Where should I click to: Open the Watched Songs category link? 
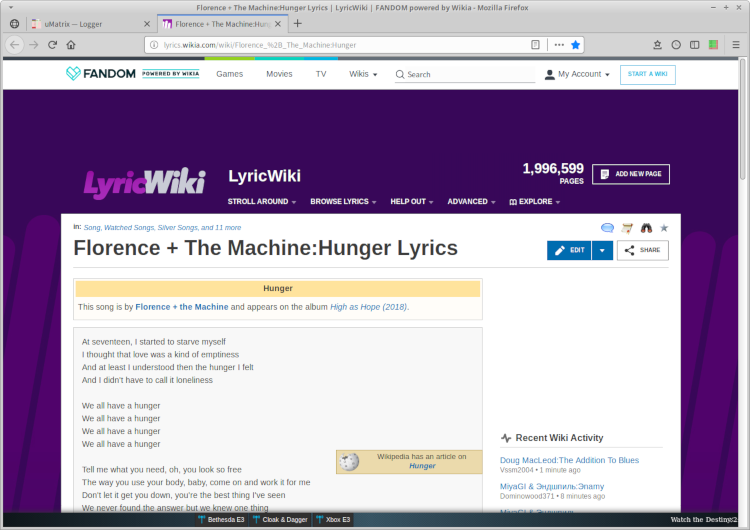129,228
